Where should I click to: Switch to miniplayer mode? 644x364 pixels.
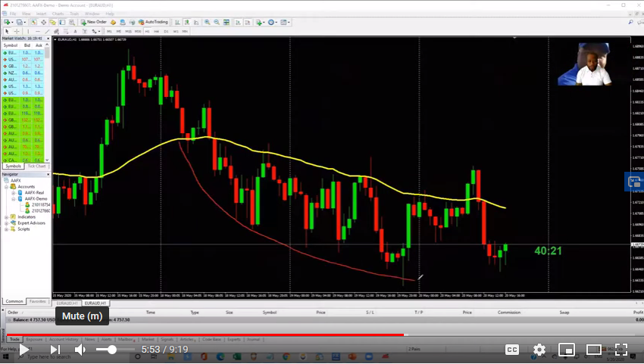point(567,350)
